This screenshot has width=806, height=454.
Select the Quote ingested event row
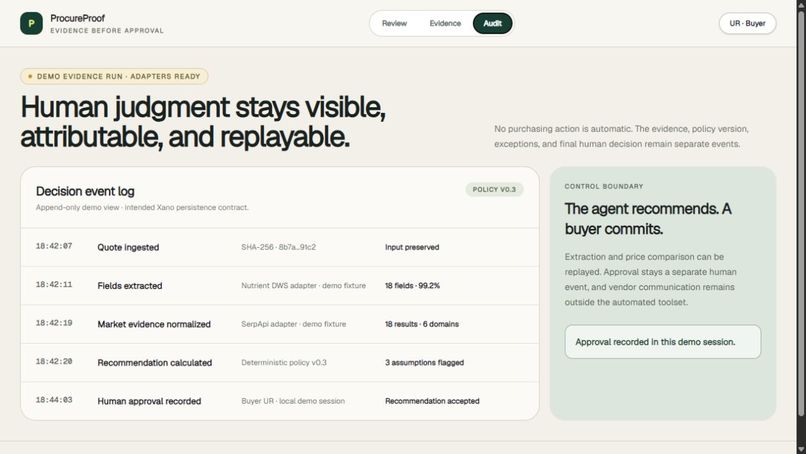tap(280, 247)
